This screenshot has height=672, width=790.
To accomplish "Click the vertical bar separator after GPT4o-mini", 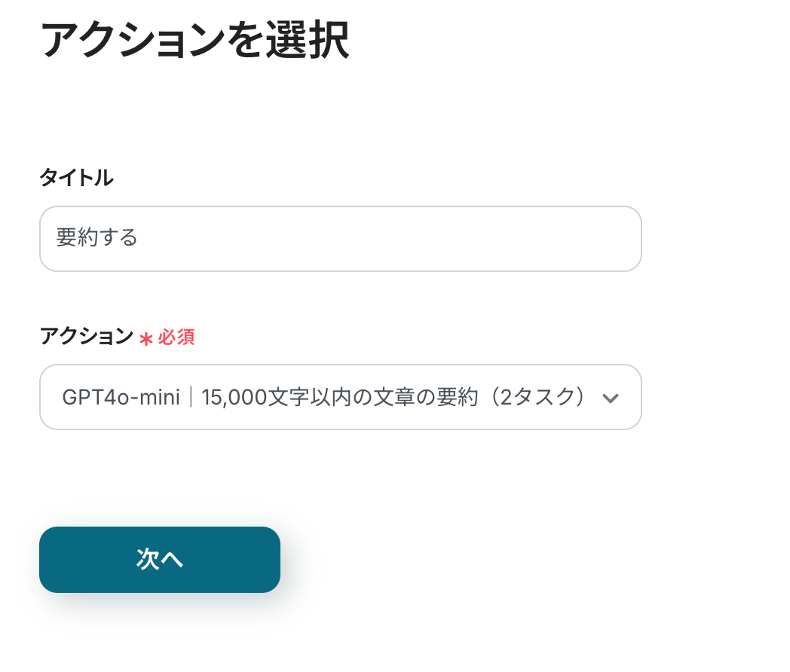I will point(191,397).
